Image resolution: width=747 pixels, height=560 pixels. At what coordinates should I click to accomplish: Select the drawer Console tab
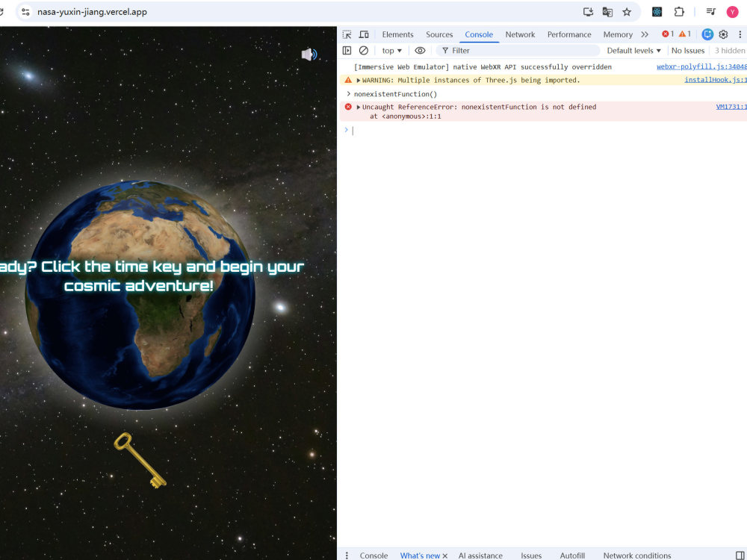pyautogui.click(x=373, y=556)
